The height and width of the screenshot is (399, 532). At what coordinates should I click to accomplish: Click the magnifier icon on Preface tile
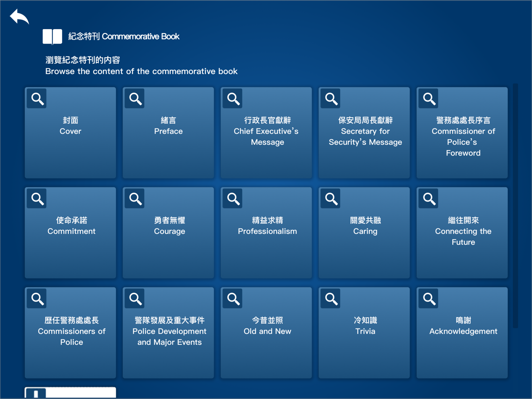click(134, 98)
